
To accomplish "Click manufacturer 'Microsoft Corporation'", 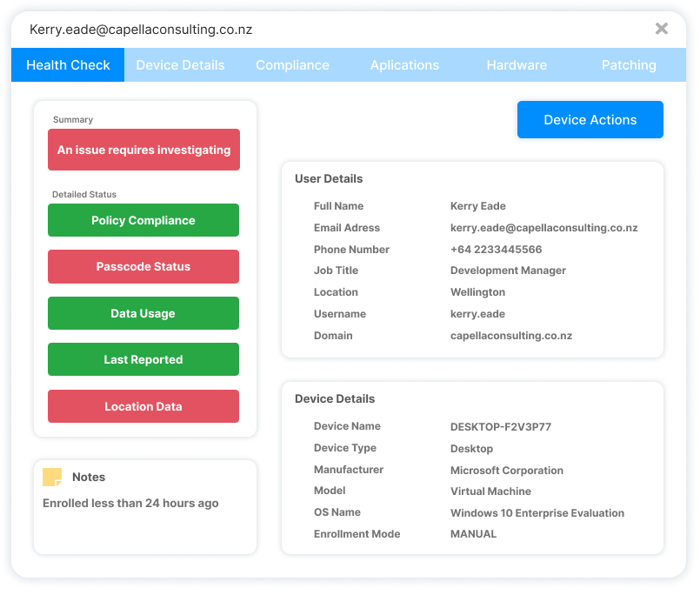I will coord(507,471).
